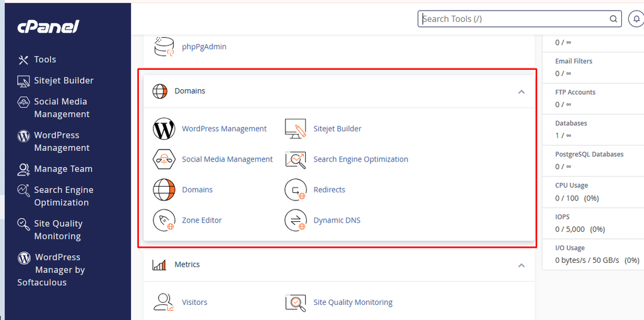
Task: Click the Sitejet Builder monitor icon in Domains
Action: [296, 129]
